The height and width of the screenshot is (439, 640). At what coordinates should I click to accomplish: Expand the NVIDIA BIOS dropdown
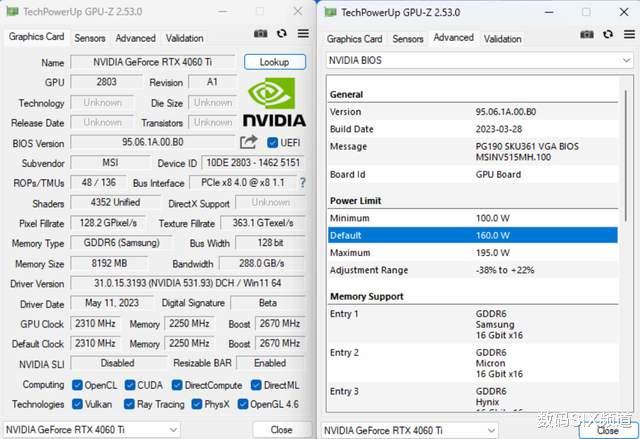(480, 60)
